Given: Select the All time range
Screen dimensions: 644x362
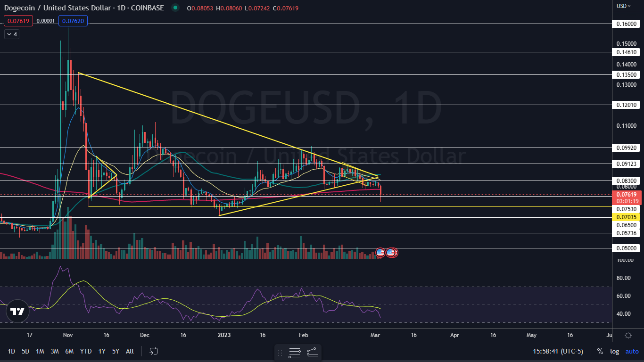Looking at the screenshot, I should pyautogui.click(x=130, y=351).
